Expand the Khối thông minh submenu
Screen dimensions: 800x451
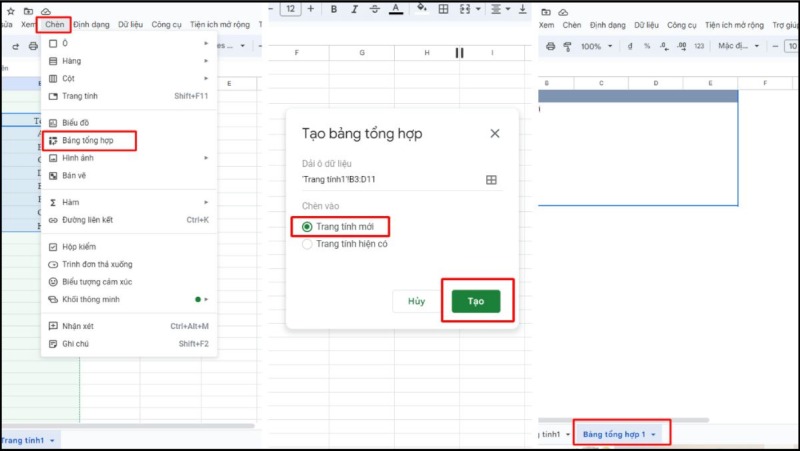pyautogui.click(x=206, y=299)
